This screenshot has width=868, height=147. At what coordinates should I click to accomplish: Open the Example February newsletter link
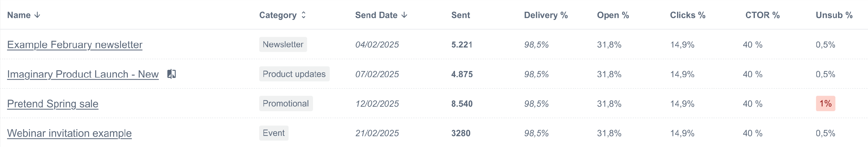[75, 44]
